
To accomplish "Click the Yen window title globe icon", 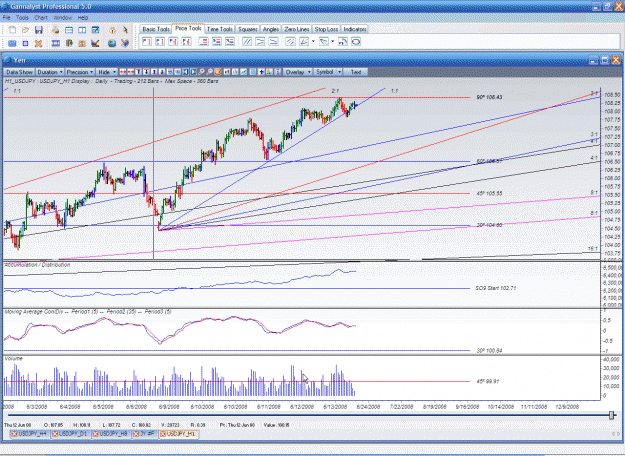I will click(8, 60).
